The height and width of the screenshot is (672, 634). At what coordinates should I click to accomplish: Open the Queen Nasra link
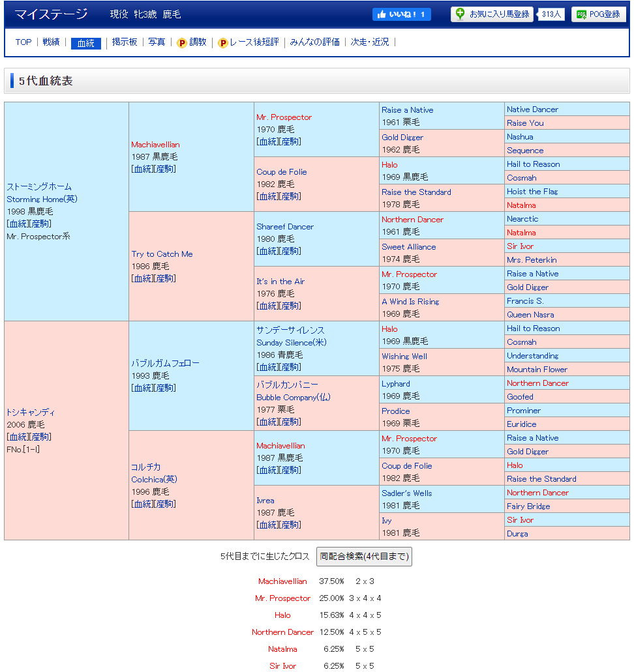click(x=530, y=315)
